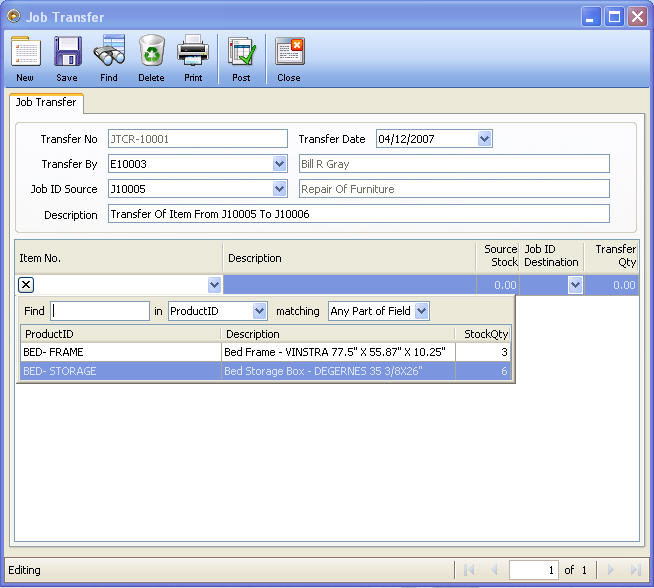Select the Job Transfer tab
The width and height of the screenshot is (654, 588).
pos(46,103)
